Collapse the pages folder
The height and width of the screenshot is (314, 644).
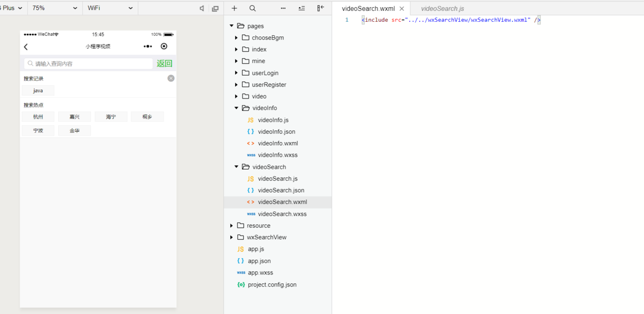(x=232, y=26)
